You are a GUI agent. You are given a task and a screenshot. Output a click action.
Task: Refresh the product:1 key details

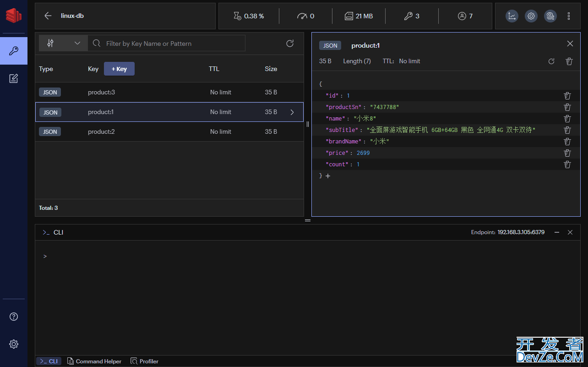tap(551, 61)
